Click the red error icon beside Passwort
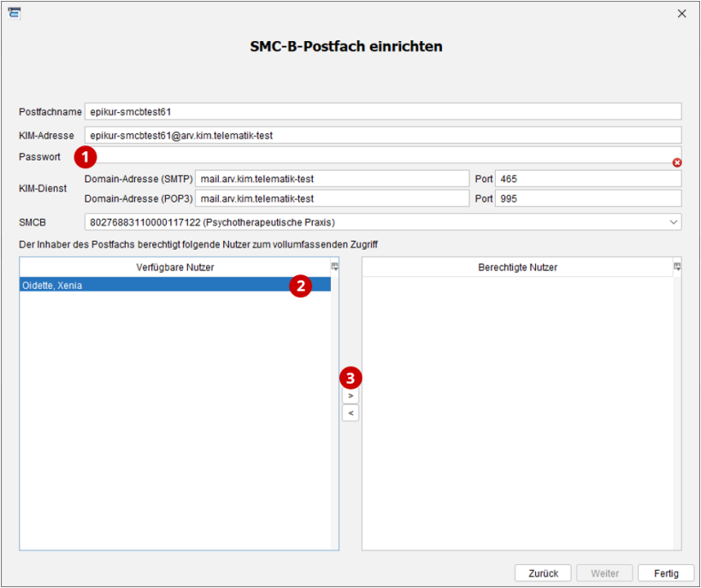This screenshot has width=701, height=588. [x=677, y=162]
